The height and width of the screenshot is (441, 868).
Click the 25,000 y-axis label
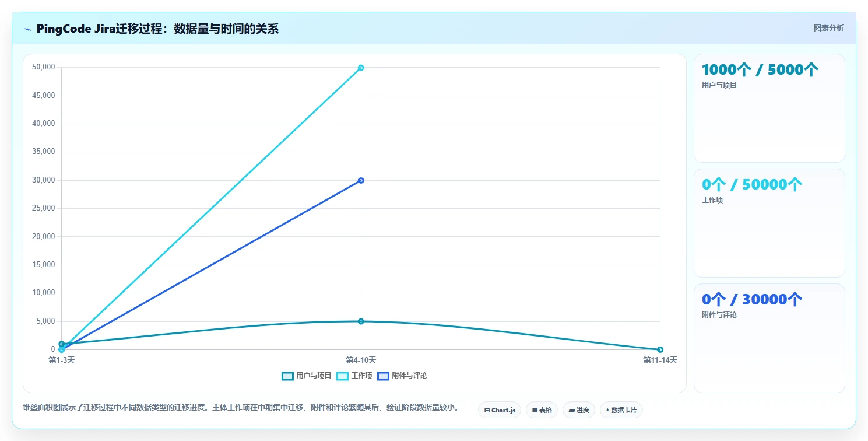44,208
